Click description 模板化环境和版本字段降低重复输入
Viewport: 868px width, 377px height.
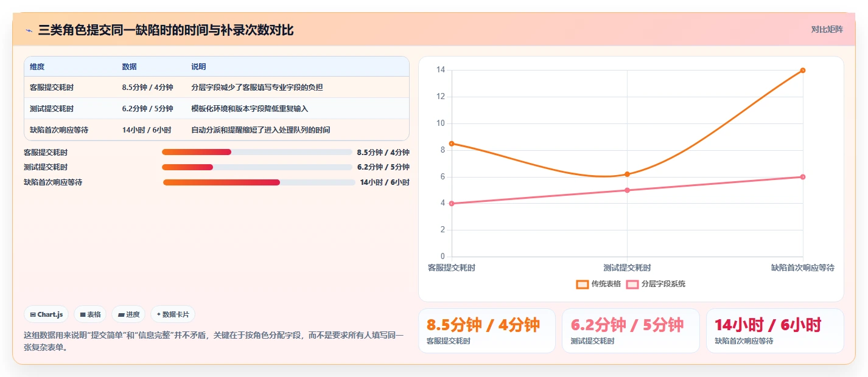tap(250, 109)
